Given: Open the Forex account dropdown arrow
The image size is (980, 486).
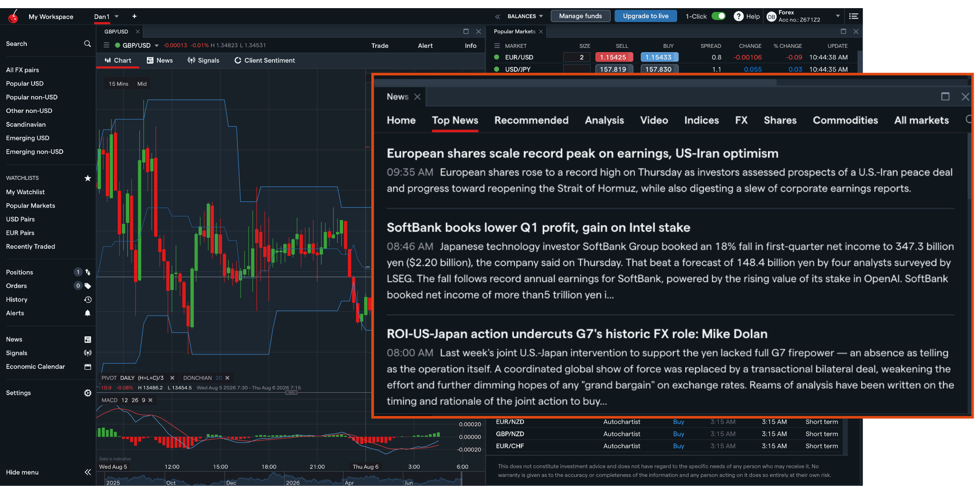Looking at the screenshot, I should 838,16.
